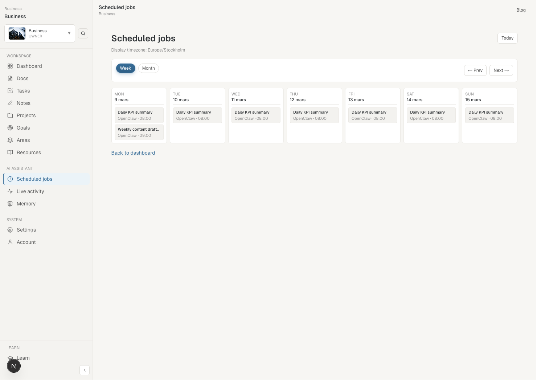Viewport: 537px width, 392px height.
Task: Click the Notes icon
Action: (10, 103)
